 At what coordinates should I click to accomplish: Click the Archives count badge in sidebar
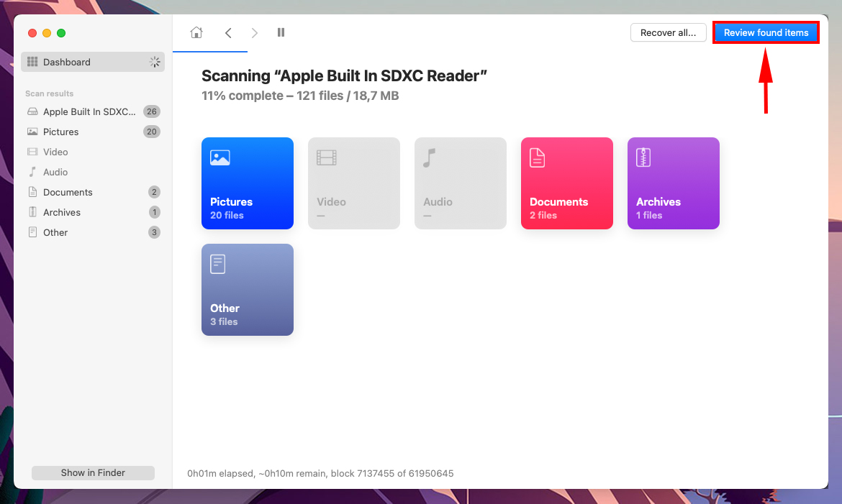tap(154, 212)
